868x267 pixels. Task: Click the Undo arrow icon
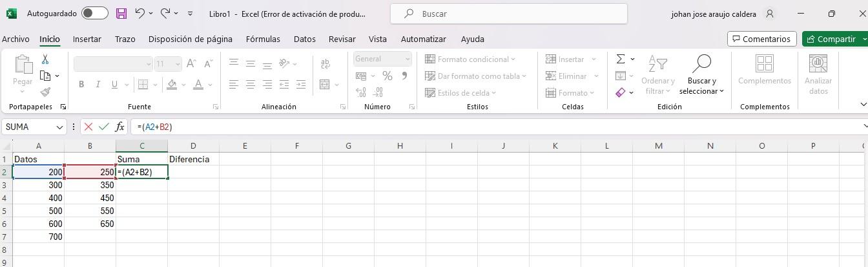point(141,14)
